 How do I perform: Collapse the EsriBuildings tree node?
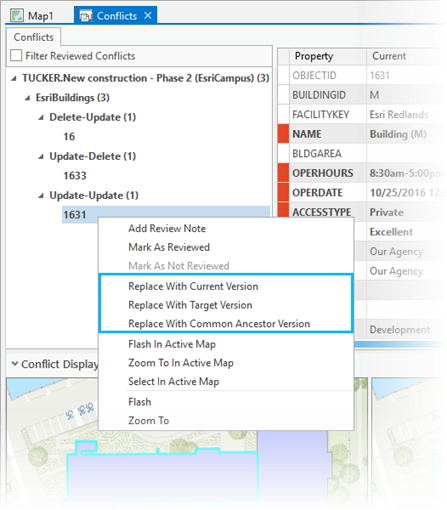pyautogui.click(x=28, y=98)
